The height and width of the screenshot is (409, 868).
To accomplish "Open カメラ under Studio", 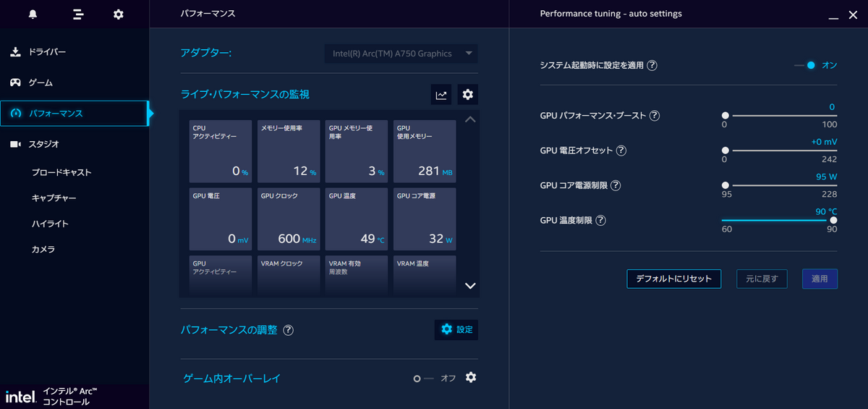I will (43, 249).
